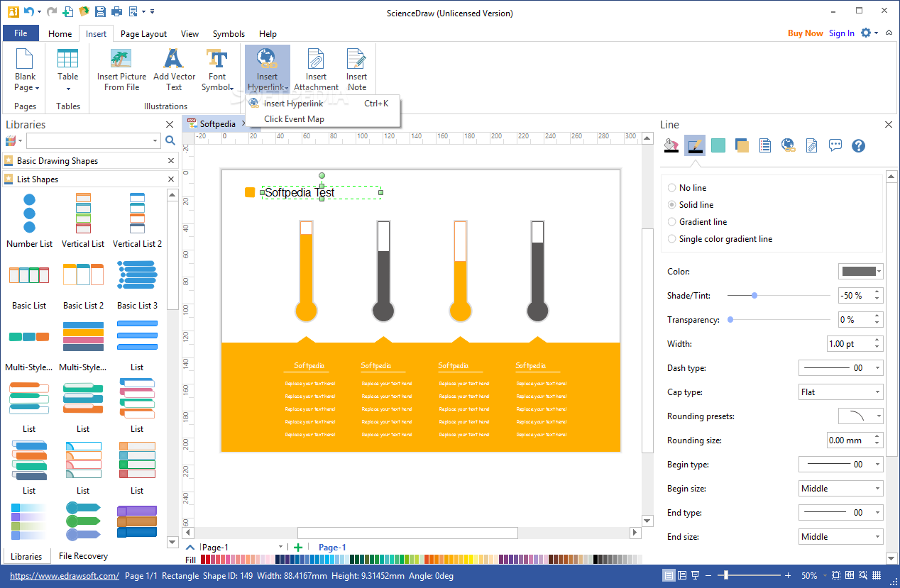Select the No line option
This screenshot has height=588, width=900.
686,188
